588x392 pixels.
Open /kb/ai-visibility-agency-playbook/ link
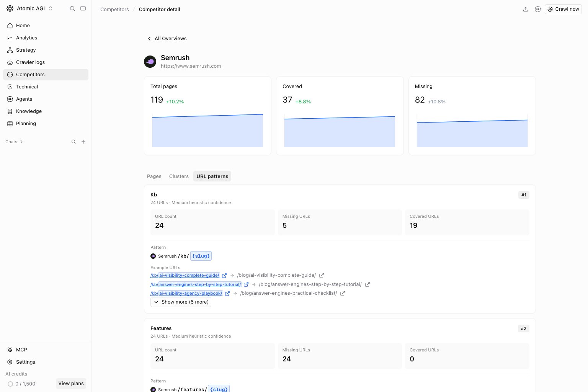pos(186,293)
